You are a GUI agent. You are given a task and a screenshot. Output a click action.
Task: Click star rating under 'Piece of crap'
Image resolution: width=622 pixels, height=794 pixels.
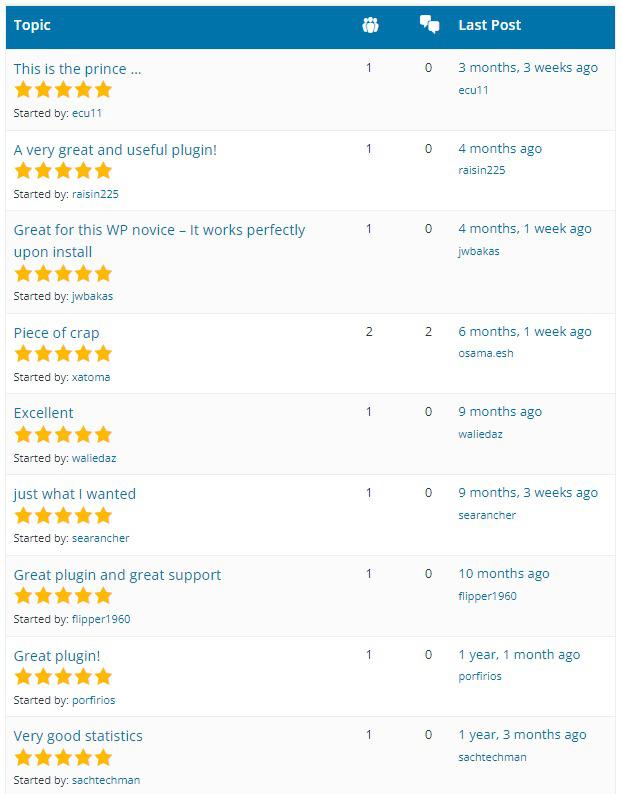pos(63,354)
